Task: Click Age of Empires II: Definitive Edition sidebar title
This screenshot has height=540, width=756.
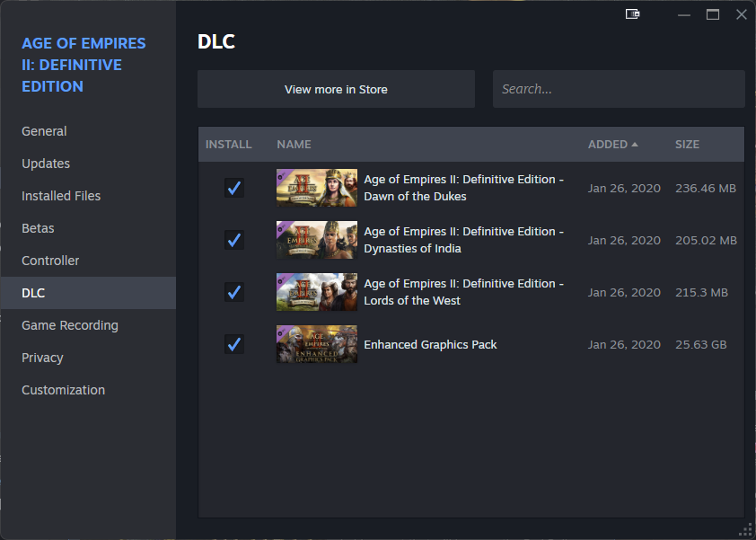Action: tap(84, 65)
